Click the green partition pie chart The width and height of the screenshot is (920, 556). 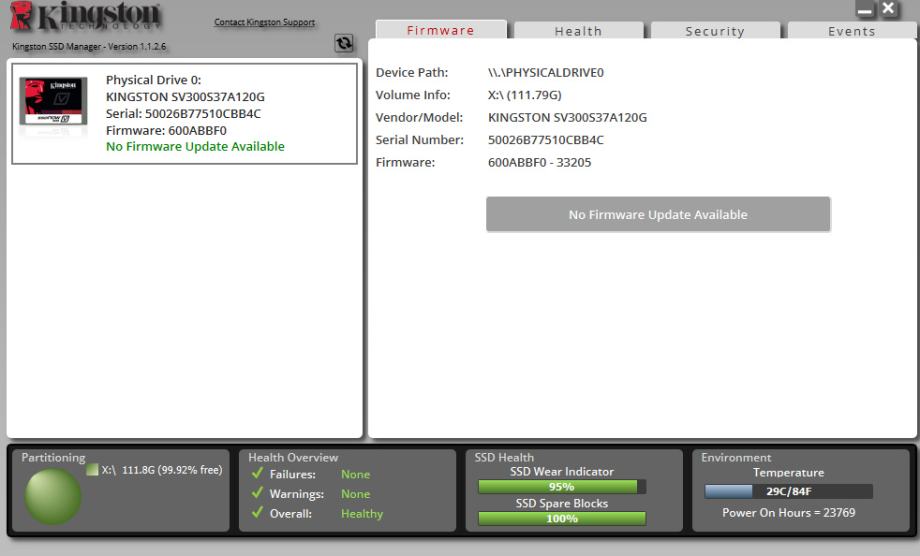point(53,497)
